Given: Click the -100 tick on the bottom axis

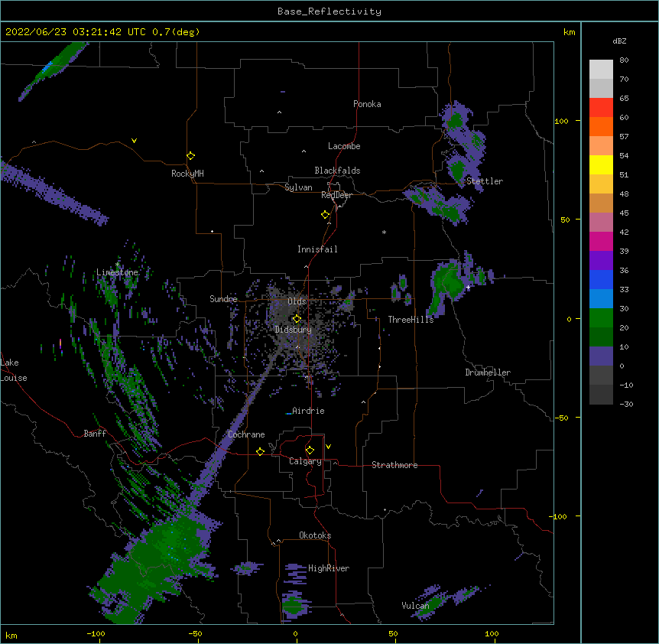Looking at the screenshot, I should point(96,633).
